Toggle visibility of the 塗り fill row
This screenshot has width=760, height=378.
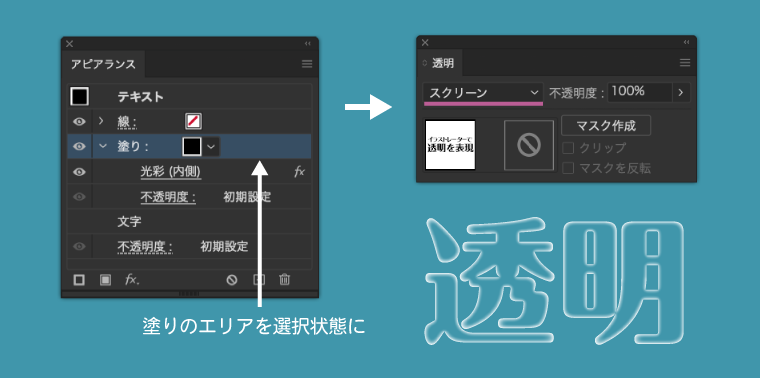coord(79,146)
